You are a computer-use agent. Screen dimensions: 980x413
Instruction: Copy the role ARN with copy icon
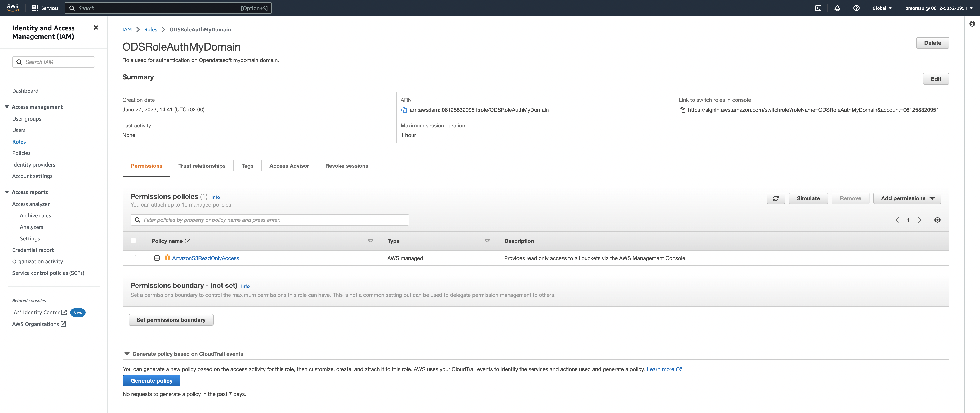(x=404, y=110)
